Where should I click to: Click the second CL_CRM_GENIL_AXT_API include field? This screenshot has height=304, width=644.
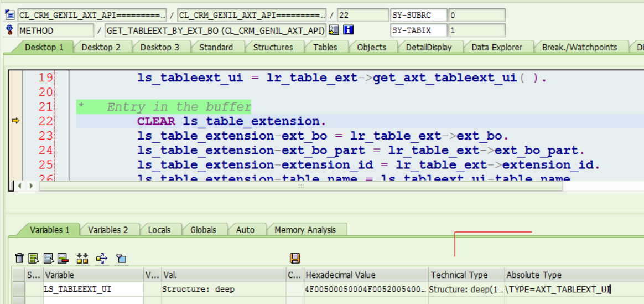click(252, 15)
